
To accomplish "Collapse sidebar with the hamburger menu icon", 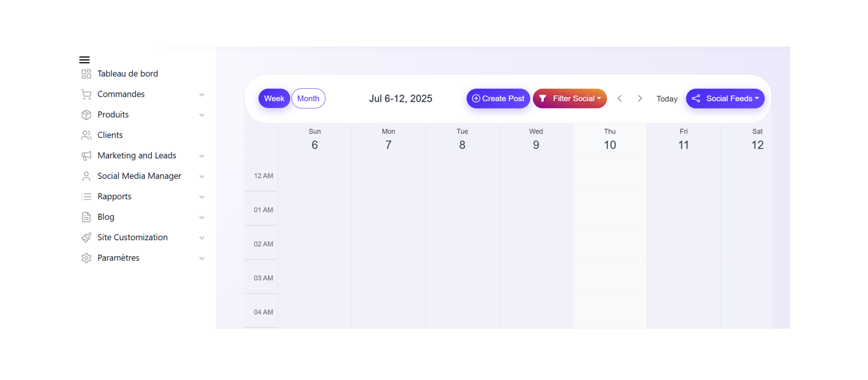I will [84, 59].
